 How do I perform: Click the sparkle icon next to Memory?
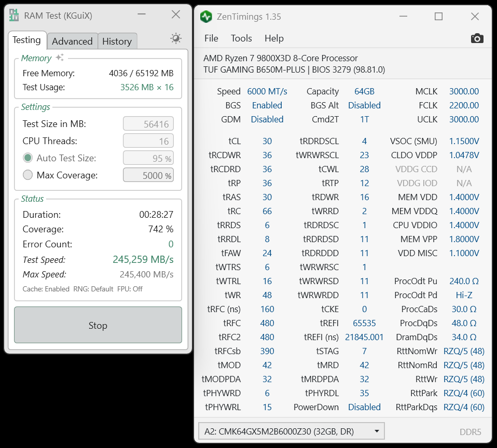(60, 58)
